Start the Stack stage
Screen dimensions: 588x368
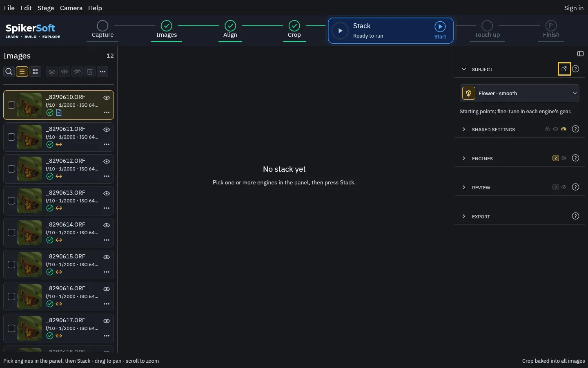440,30
